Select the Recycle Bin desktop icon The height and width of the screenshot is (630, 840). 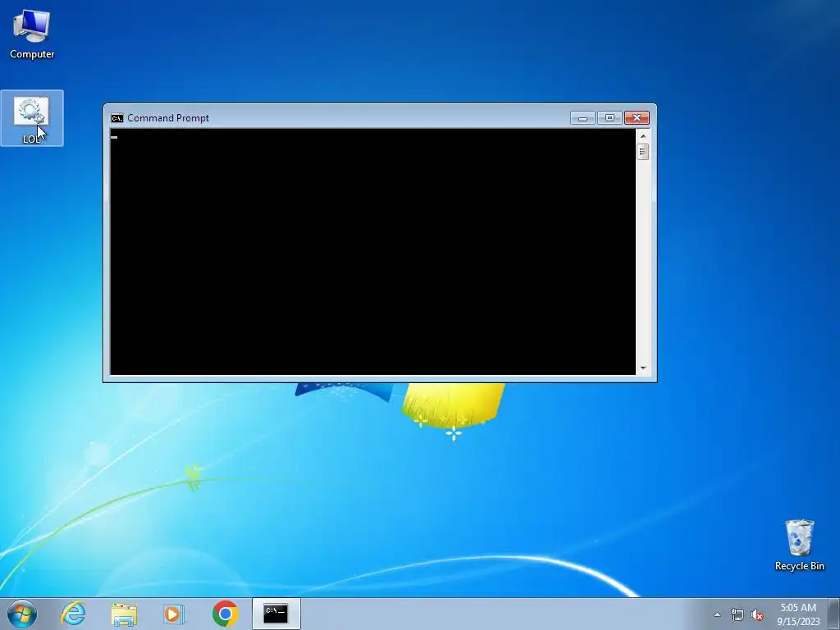(x=799, y=545)
